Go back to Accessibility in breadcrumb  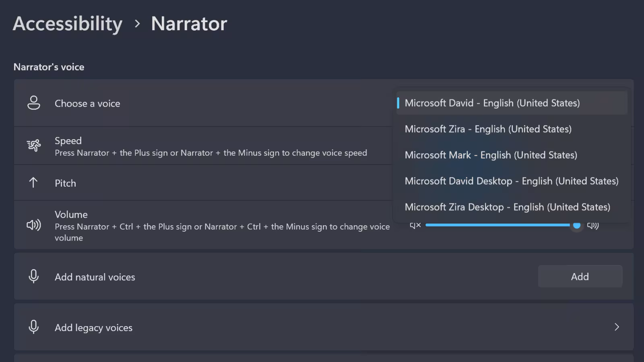point(68,24)
